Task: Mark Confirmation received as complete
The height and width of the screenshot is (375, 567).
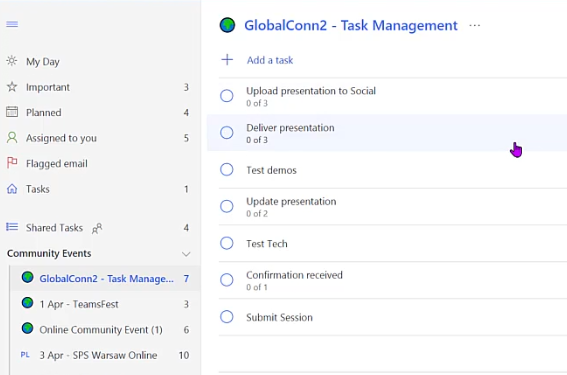Action: [227, 280]
